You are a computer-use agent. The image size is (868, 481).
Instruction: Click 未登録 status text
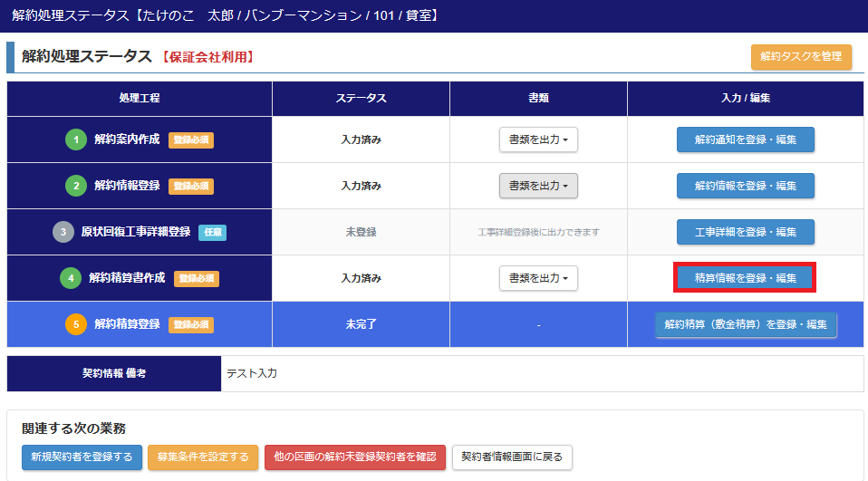point(361,232)
